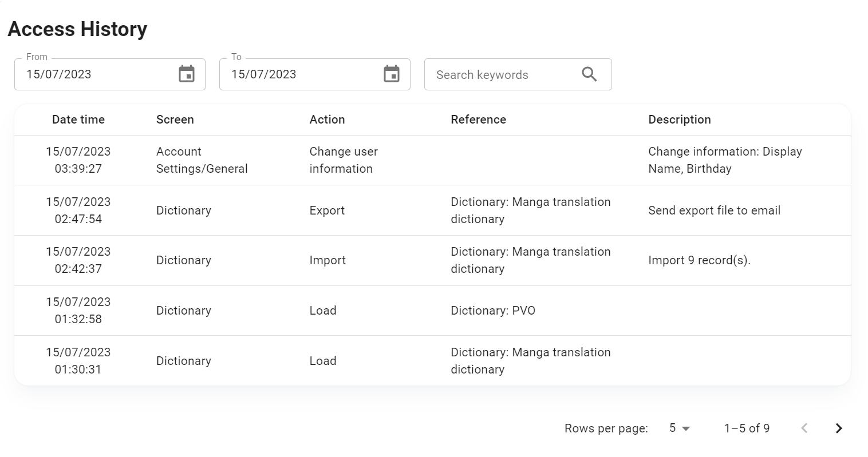Viewport: 868px width, 457px height.
Task: Click Account Settings/General screen cell
Action: tap(202, 160)
